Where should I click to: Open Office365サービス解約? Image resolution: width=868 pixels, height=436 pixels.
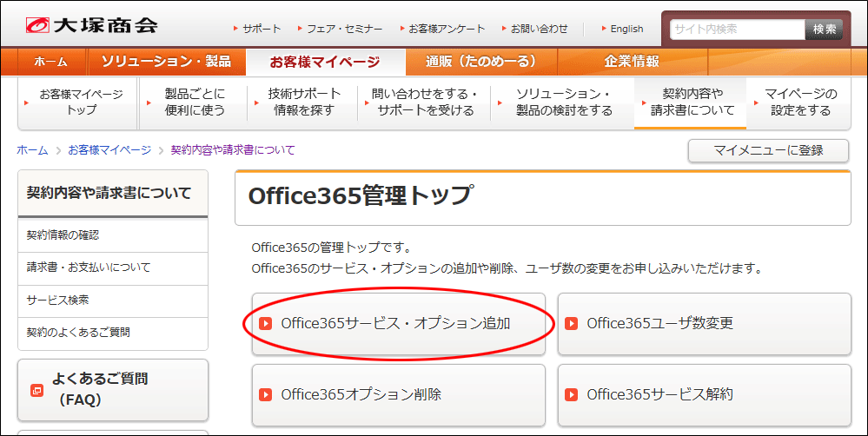(x=704, y=395)
